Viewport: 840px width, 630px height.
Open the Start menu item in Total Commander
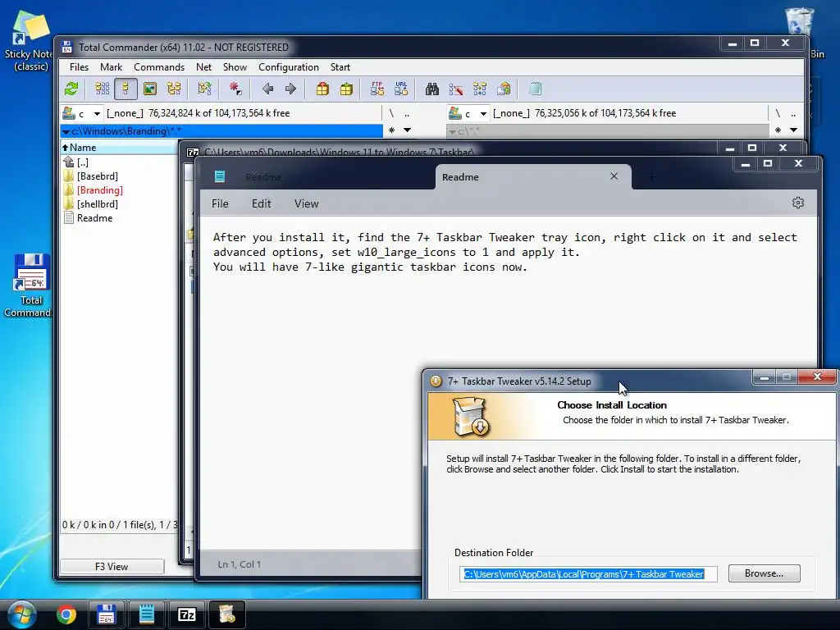pyautogui.click(x=340, y=67)
